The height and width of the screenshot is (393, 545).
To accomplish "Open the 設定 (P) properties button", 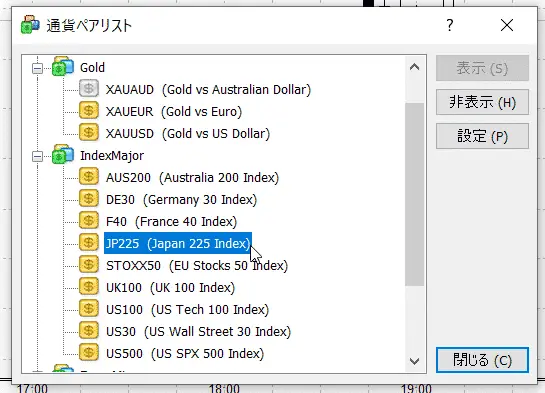I will [x=482, y=136].
